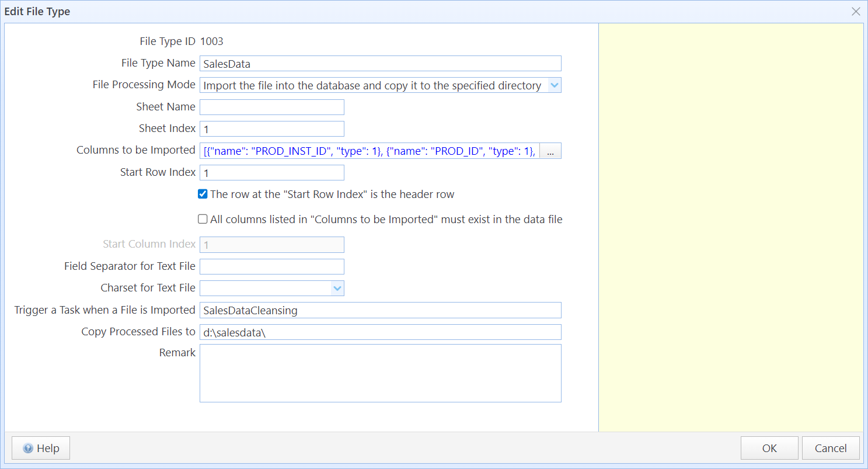The width and height of the screenshot is (868, 469).
Task: Click the Field Separator for Text File field
Action: pyautogui.click(x=271, y=267)
